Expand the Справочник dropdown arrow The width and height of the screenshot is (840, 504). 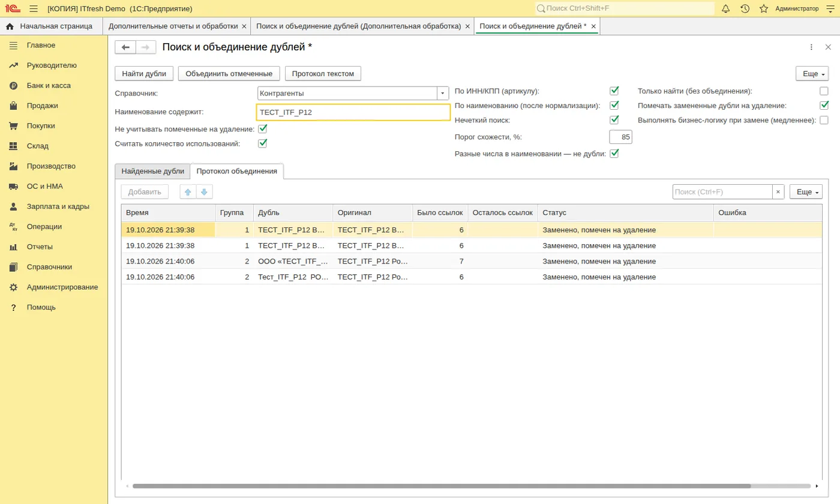tap(443, 94)
